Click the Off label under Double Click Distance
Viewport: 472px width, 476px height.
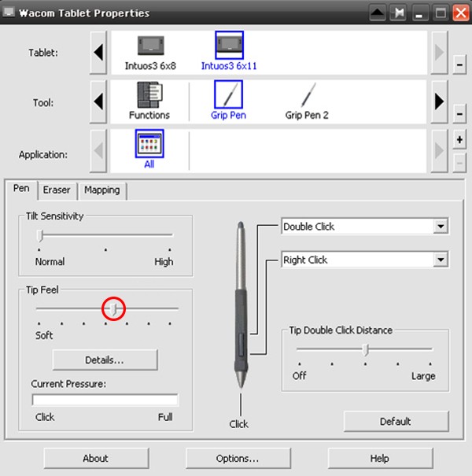point(299,376)
